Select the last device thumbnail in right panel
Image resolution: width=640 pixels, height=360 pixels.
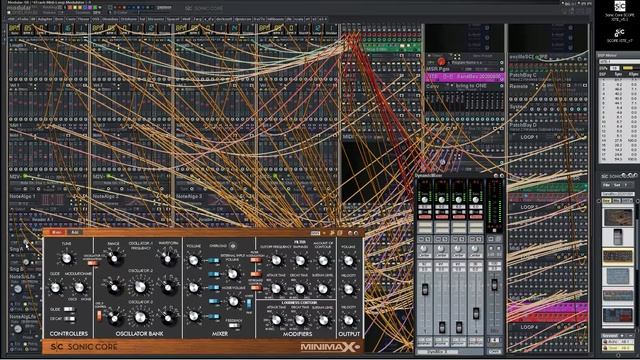pyautogui.click(x=618, y=315)
